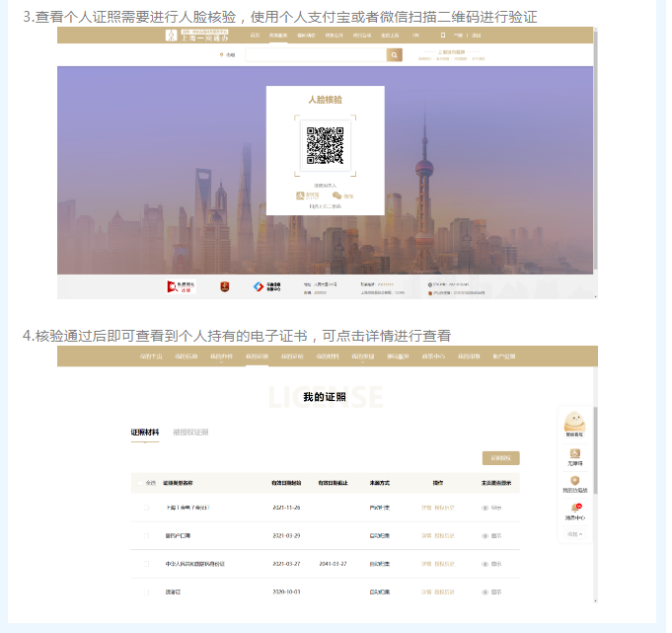Select the 证照材料 tab

tap(144, 432)
